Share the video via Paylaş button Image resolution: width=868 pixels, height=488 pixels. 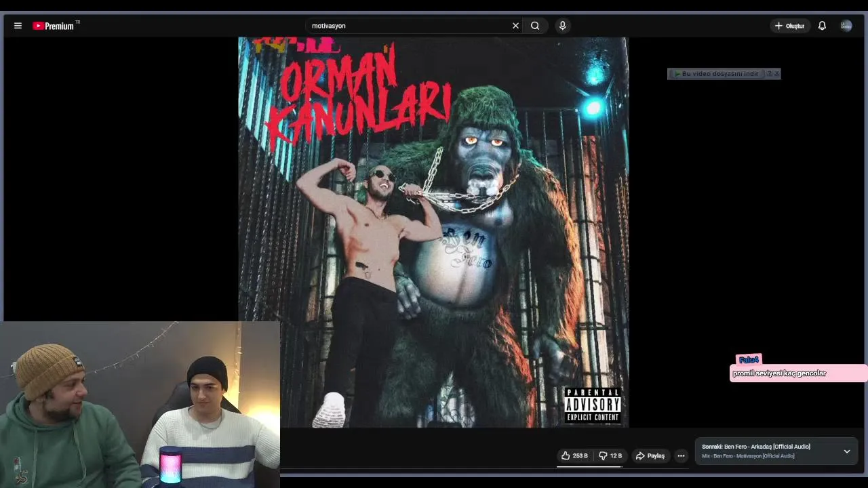click(x=650, y=455)
